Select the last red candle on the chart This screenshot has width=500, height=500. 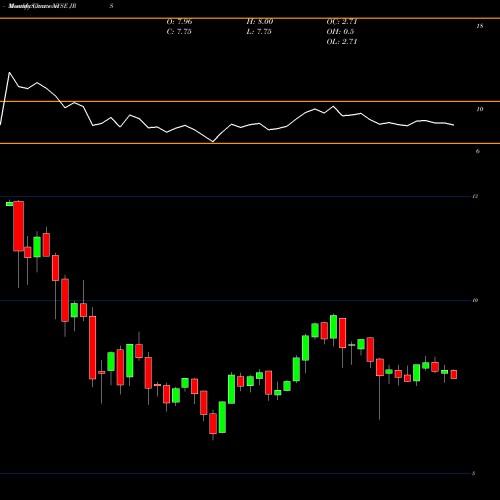click(453, 374)
